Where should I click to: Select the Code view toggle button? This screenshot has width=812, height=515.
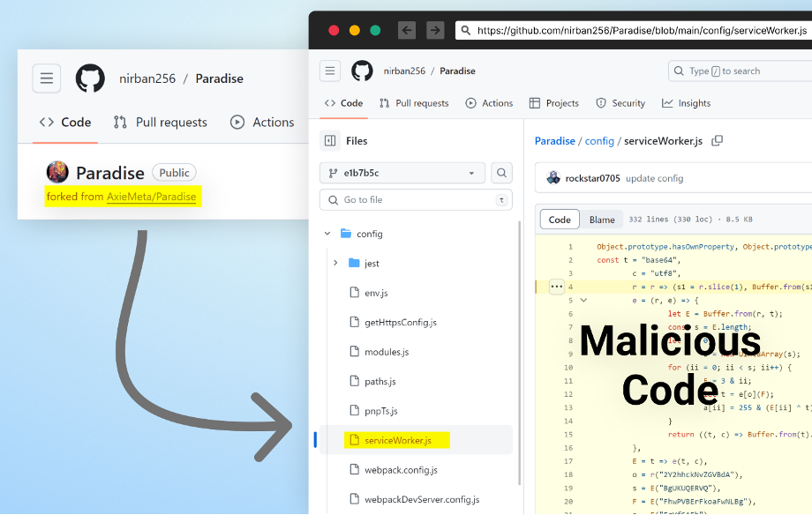click(x=560, y=220)
